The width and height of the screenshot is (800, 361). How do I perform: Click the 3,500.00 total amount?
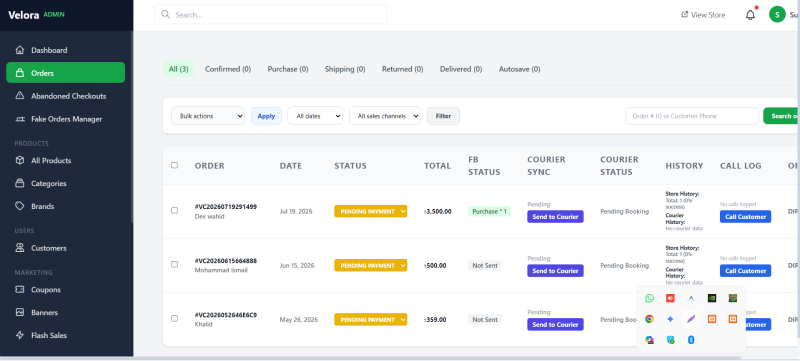438,211
